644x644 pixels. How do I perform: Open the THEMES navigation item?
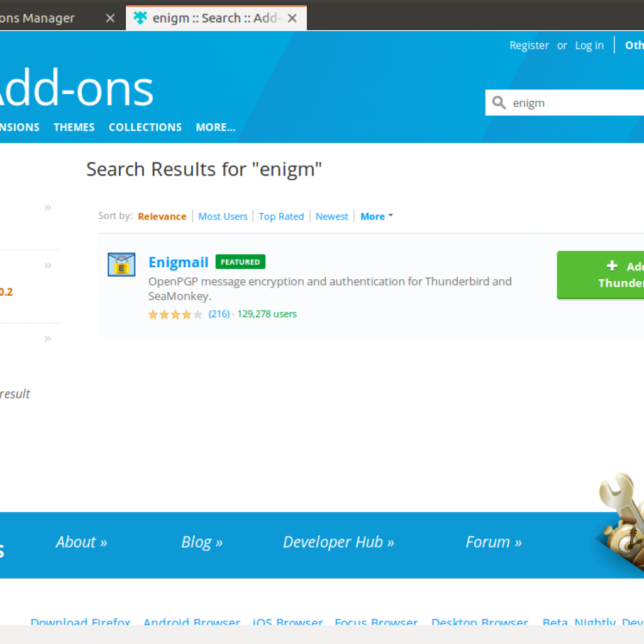coord(74,127)
